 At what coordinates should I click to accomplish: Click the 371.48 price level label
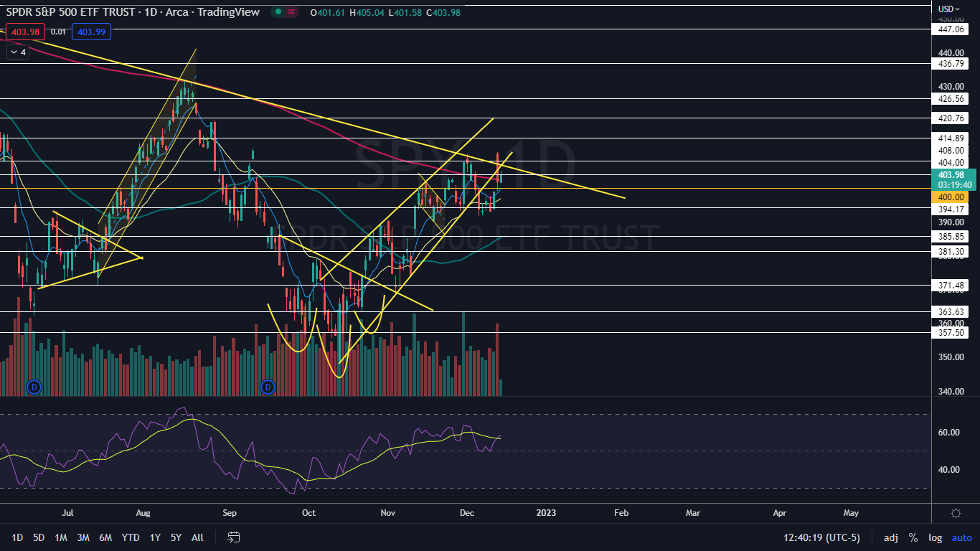951,285
